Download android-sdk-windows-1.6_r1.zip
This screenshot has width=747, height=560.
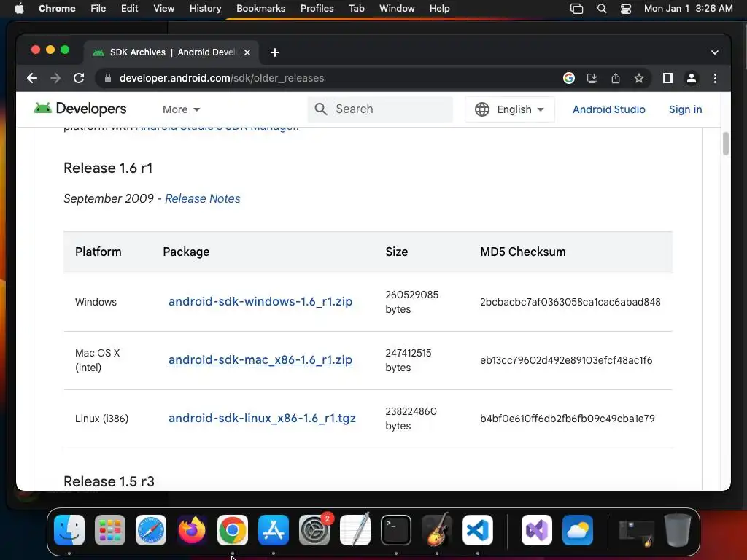click(260, 301)
